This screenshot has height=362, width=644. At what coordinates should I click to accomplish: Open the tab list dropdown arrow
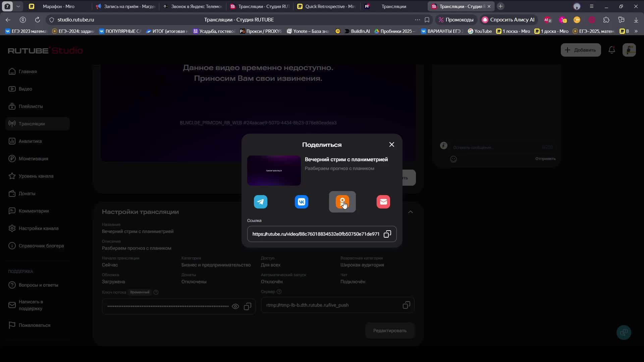point(18,6)
